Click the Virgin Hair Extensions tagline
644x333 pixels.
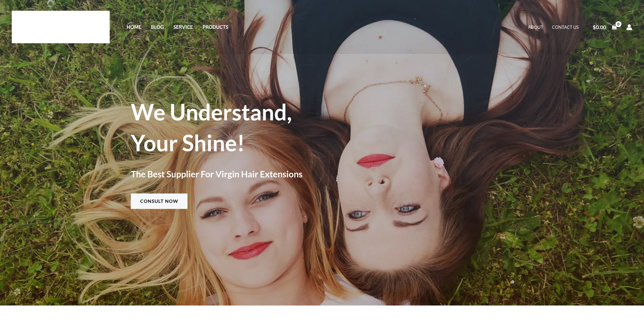(217, 174)
